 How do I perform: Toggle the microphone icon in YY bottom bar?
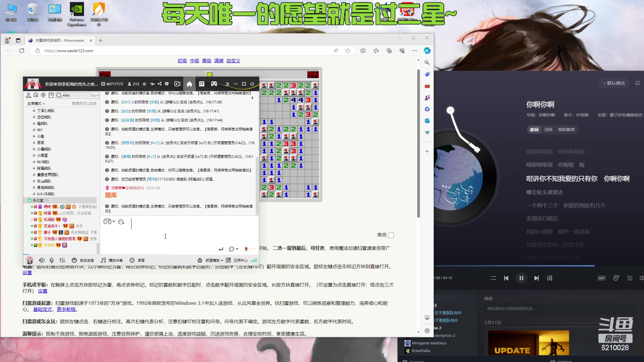tap(52, 260)
